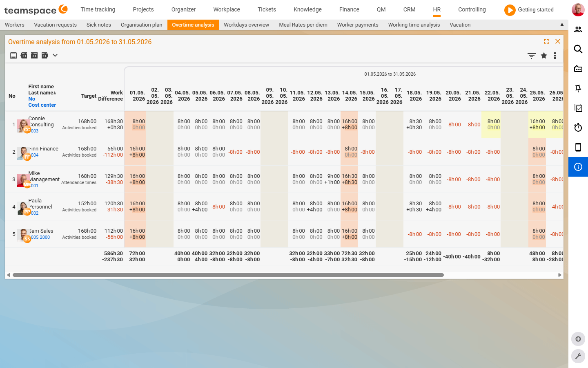Open contacts icon in right sidebar

578,29
